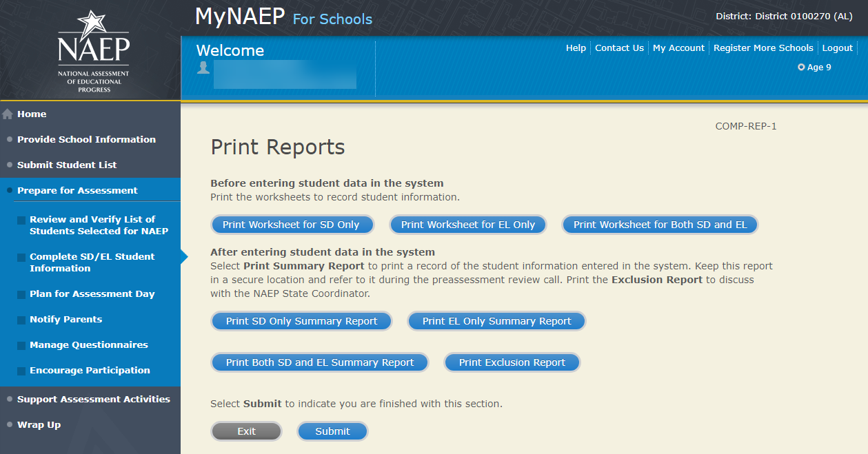868x454 pixels.
Task: Click the square icon beside Encourage Participation
Action: 22,371
